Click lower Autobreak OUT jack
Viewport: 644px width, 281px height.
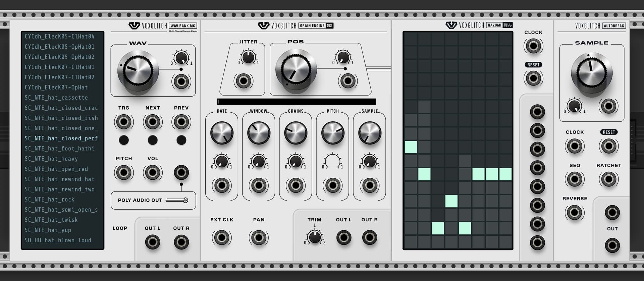coord(612,245)
